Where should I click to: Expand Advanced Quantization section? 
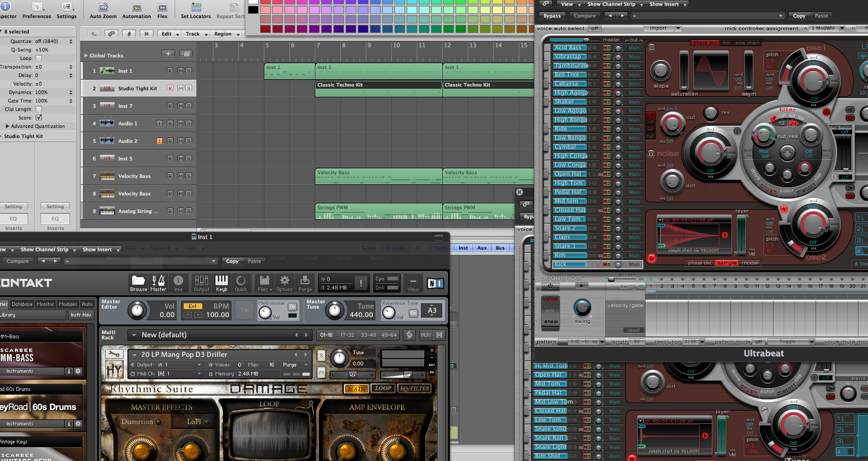pyautogui.click(x=7, y=126)
